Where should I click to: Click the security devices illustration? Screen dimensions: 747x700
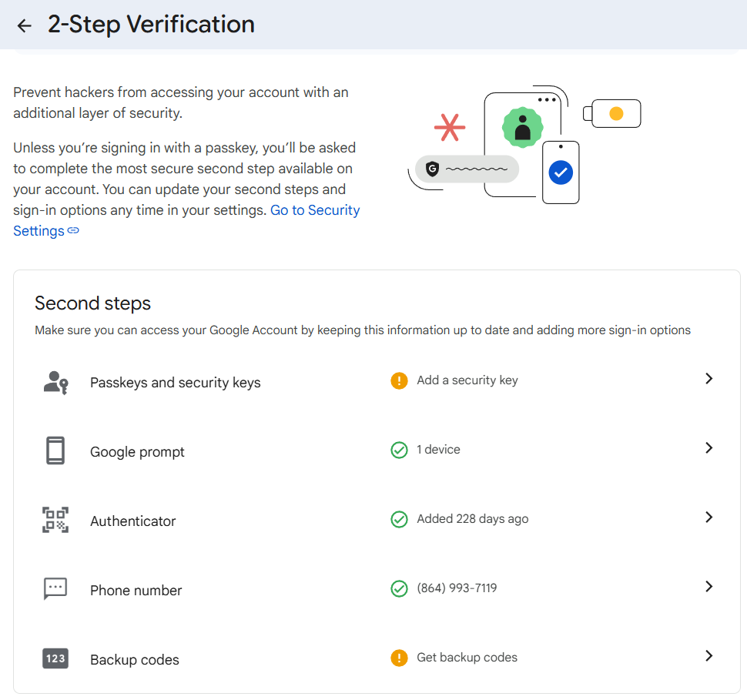tap(524, 145)
